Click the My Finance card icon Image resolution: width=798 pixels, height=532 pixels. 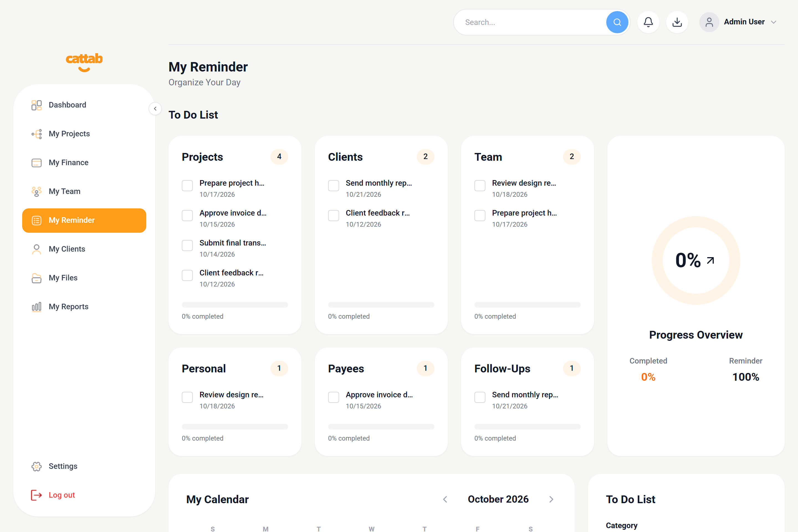36,163
